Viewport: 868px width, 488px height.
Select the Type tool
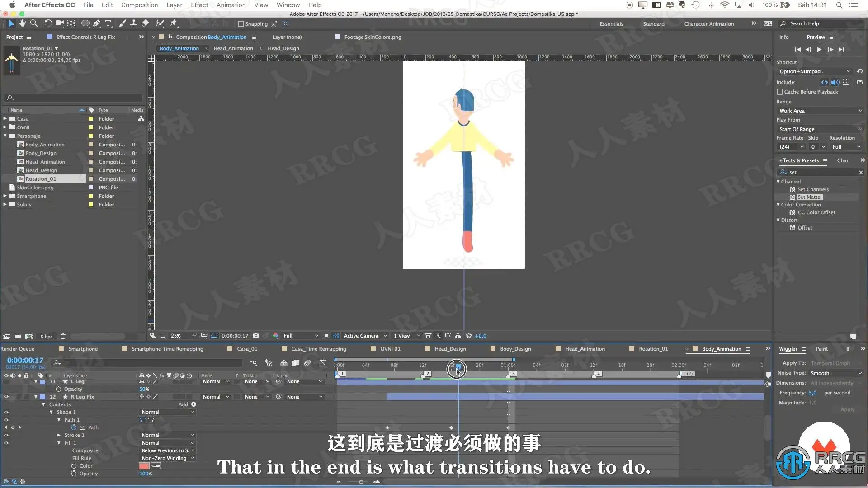click(108, 23)
